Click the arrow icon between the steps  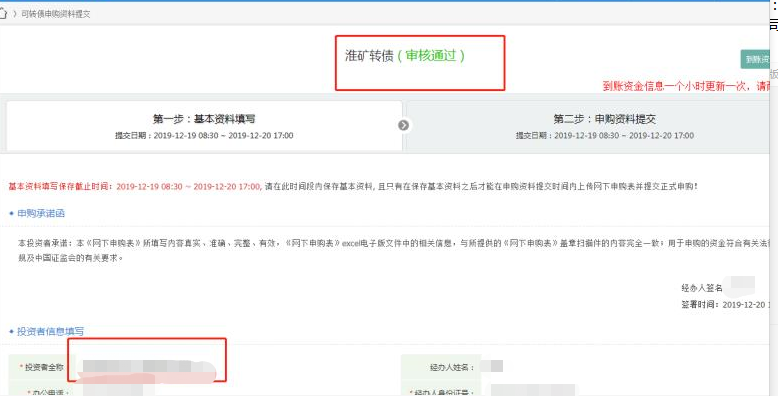point(404,126)
